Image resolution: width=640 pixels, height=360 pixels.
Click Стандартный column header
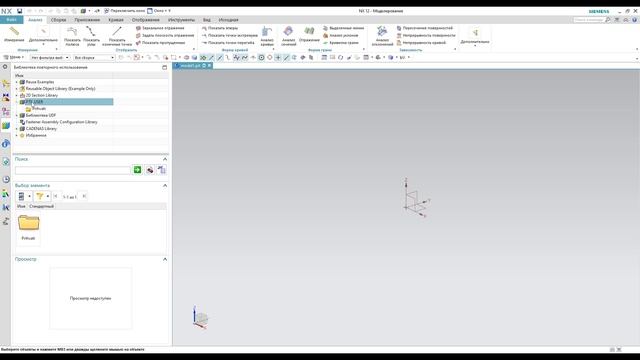pos(41,207)
